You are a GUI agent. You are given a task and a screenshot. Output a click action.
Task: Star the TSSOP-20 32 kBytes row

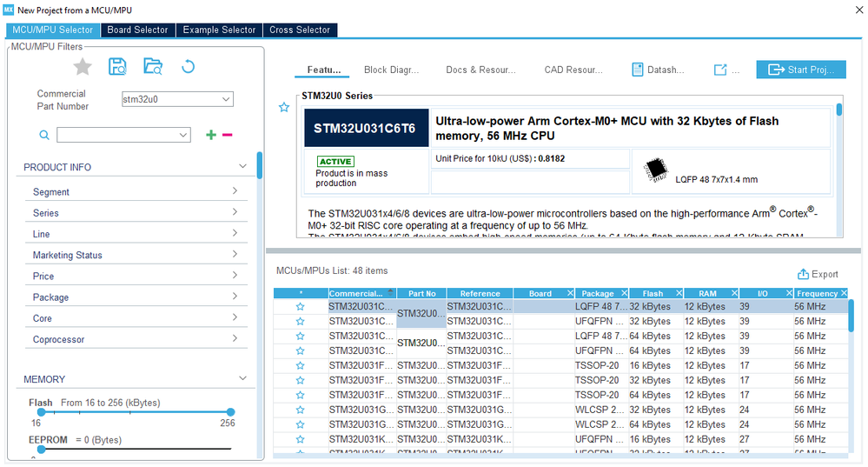[300, 380]
